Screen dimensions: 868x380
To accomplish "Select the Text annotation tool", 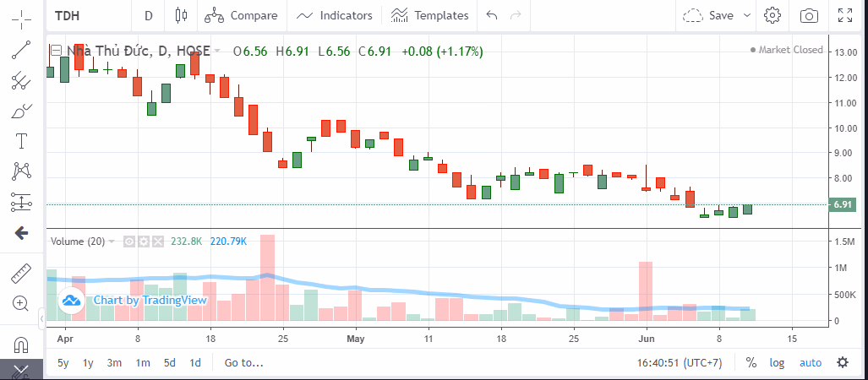I will click(x=21, y=140).
